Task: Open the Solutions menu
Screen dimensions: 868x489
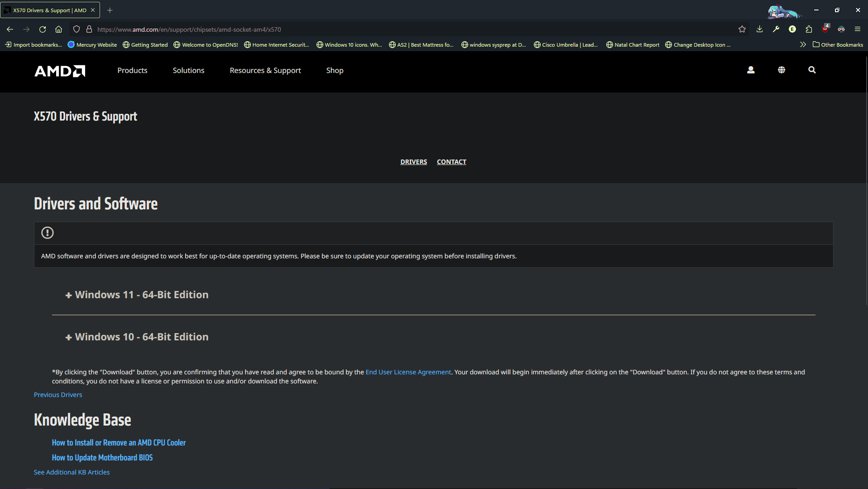Action: 188,70
